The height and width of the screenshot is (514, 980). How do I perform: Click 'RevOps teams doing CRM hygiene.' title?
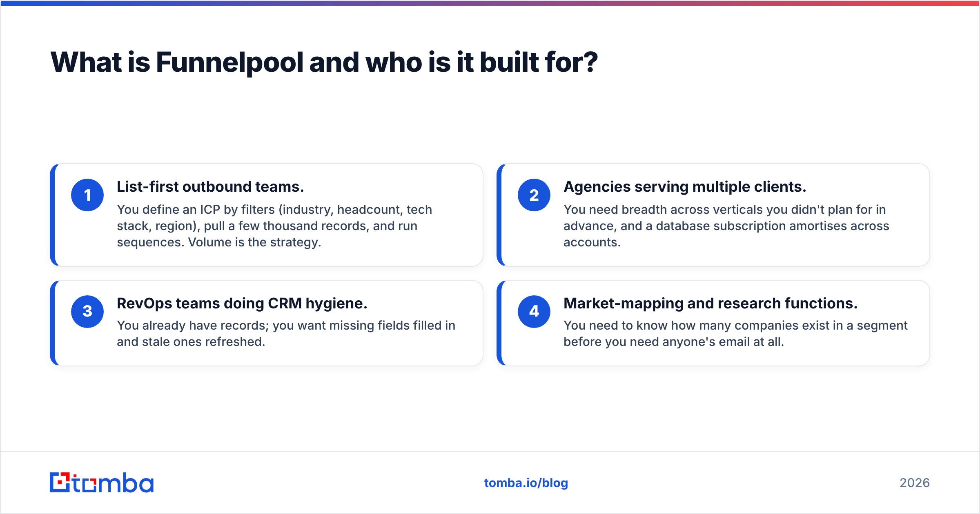coord(242,303)
